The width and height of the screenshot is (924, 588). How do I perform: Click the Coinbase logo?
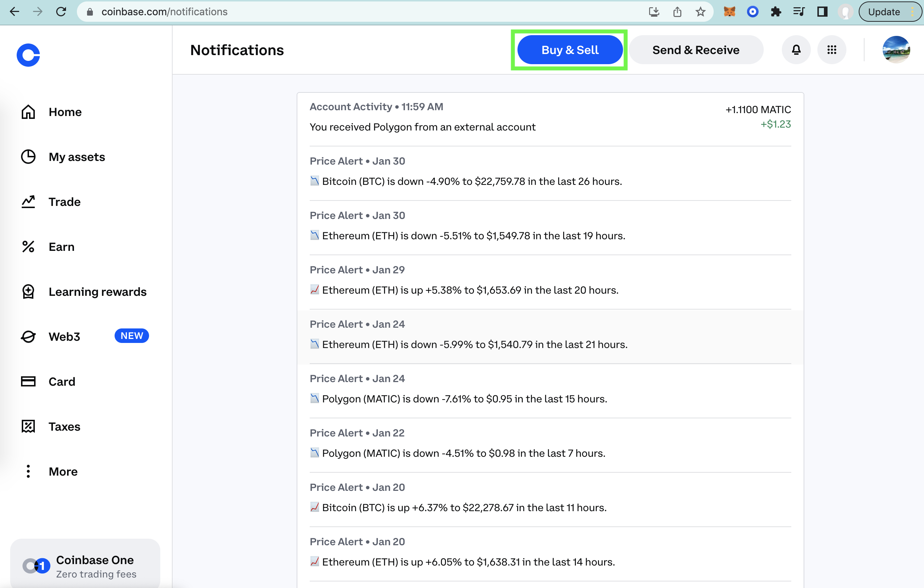tap(28, 55)
